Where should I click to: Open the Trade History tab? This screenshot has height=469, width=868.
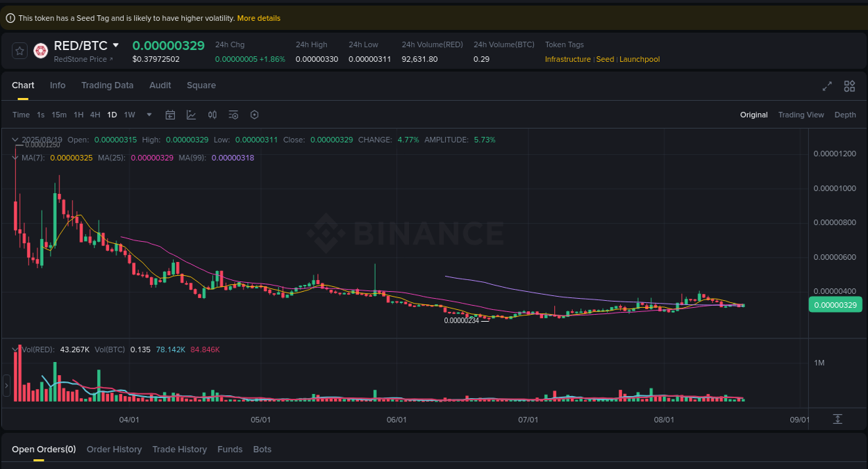tap(179, 450)
